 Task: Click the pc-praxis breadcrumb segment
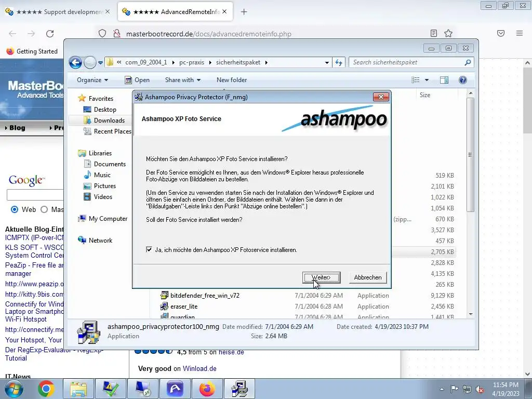[192, 62]
